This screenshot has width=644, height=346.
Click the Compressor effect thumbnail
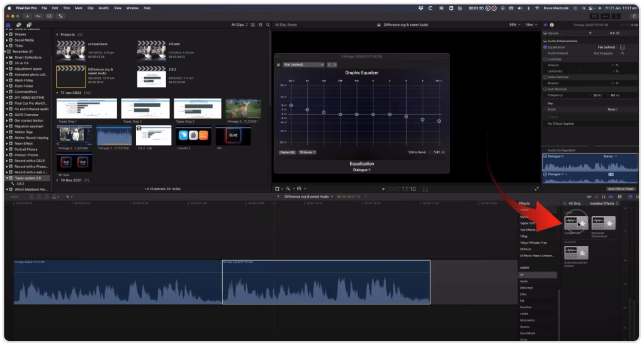[576, 223]
